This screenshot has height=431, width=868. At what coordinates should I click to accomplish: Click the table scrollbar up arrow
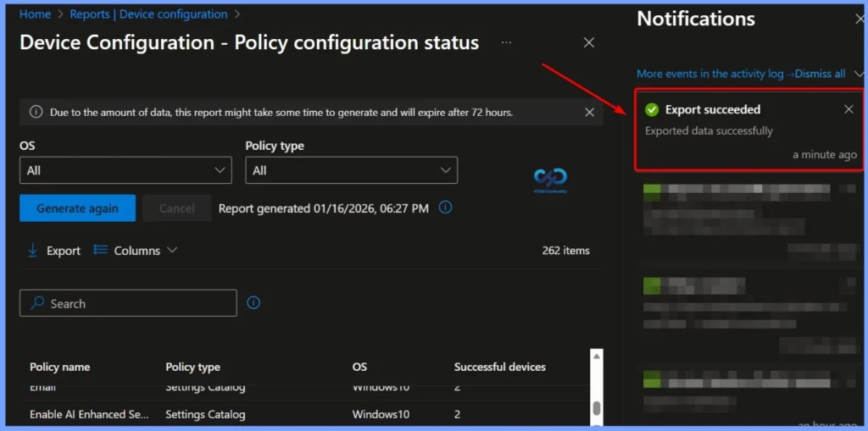tap(596, 356)
